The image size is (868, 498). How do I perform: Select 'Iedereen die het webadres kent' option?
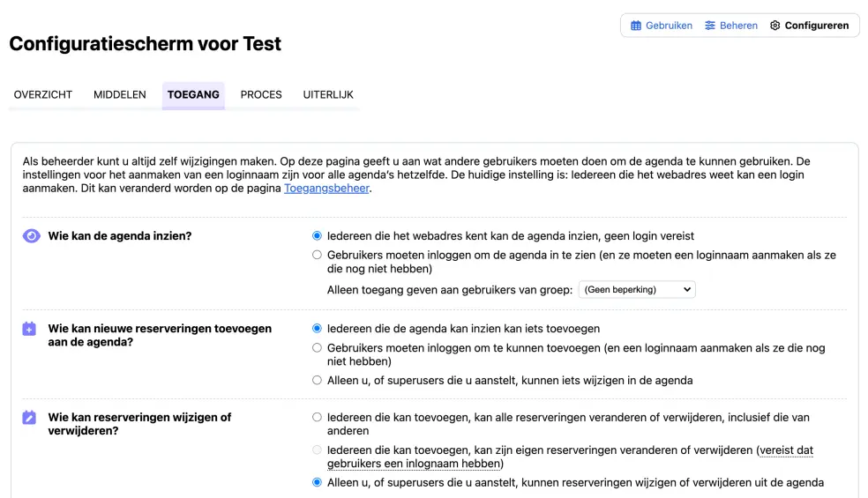pos(318,236)
